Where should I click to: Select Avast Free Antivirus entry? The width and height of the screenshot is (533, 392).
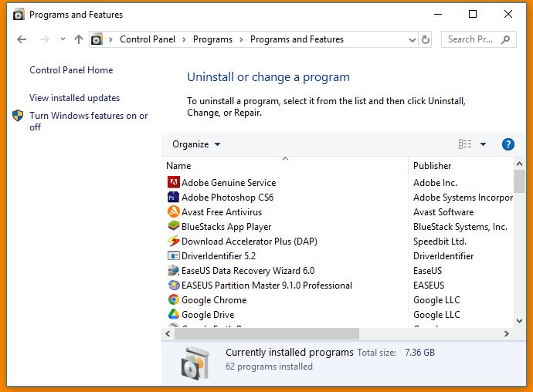pos(222,211)
